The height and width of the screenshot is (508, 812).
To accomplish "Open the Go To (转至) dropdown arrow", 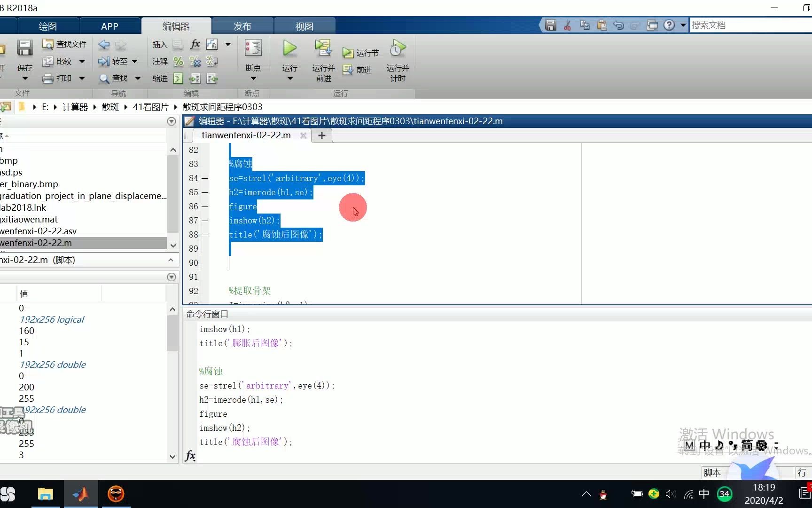I will click(x=135, y=61).
